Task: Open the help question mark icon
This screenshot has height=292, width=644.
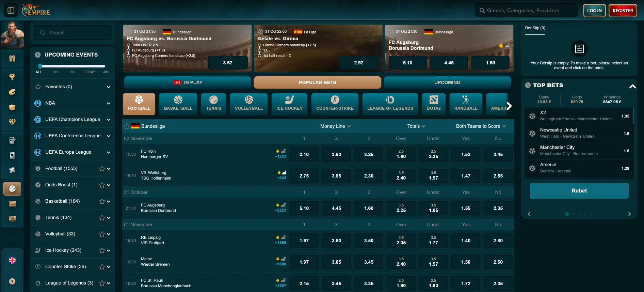Action: pos(12,281)
